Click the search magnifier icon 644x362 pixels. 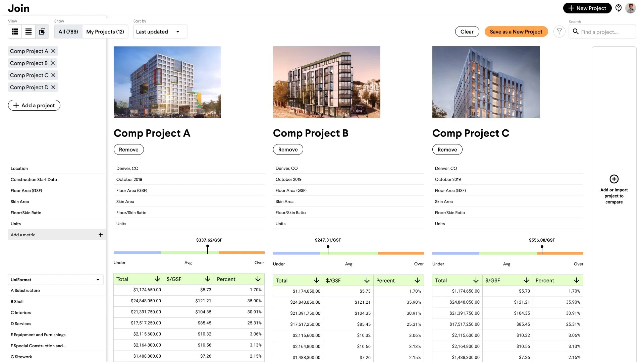[576, 32]
